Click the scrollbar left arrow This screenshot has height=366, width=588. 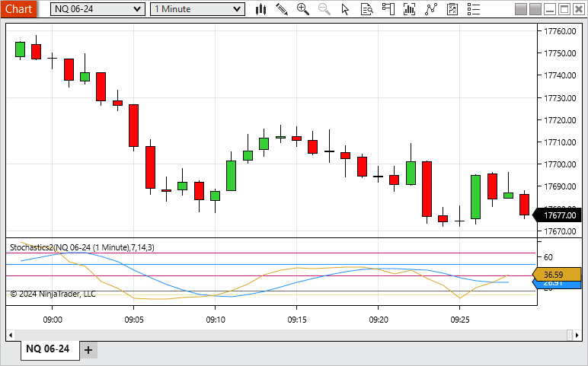pos(11,335)
